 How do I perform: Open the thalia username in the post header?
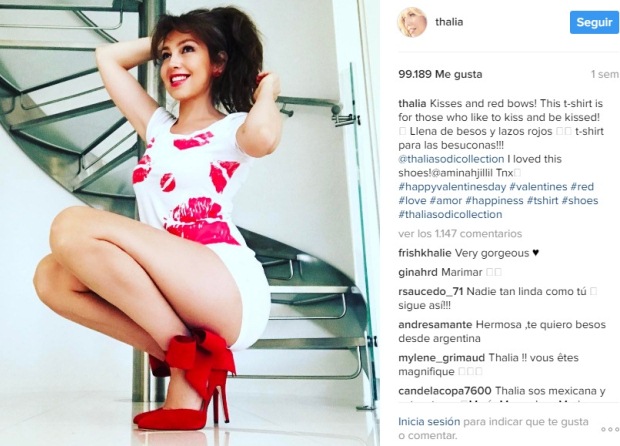click(449, 22)
